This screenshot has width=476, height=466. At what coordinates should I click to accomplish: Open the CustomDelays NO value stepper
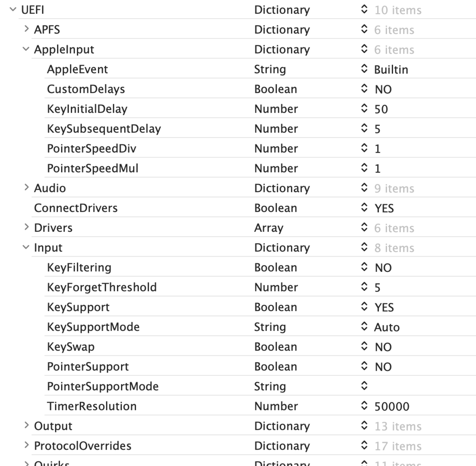coord(365,89)
